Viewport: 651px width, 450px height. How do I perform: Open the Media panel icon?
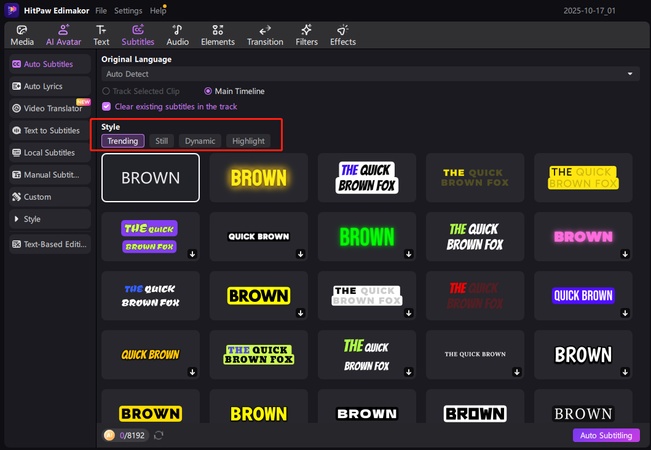[22, 30]
